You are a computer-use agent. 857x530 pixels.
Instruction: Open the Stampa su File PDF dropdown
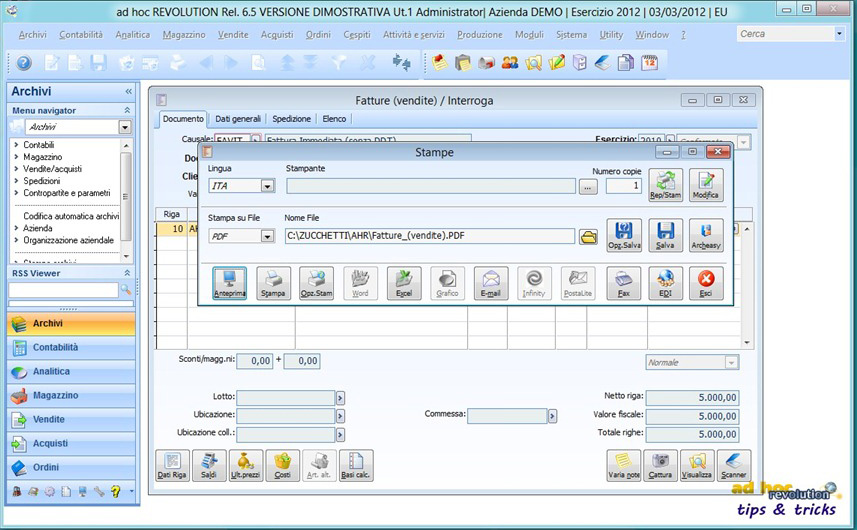pyautogui.click(x=267, y=237)
